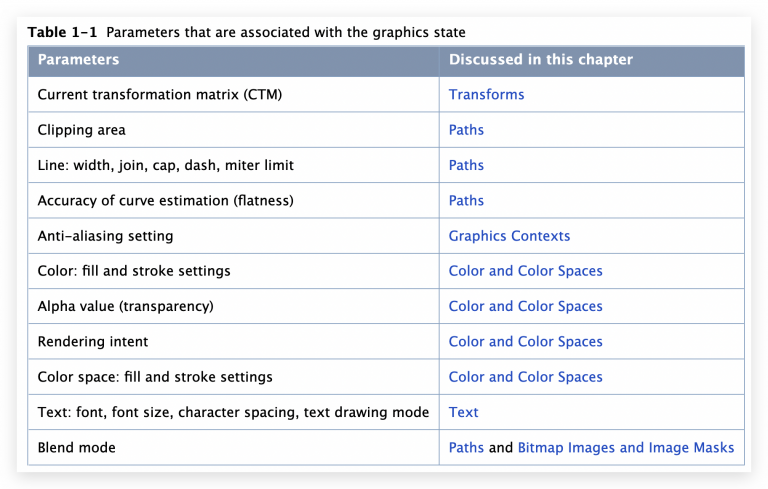Click the Discussed in this chapter header
The height and width of the screenshot is (489, 768).
point(592,61)
